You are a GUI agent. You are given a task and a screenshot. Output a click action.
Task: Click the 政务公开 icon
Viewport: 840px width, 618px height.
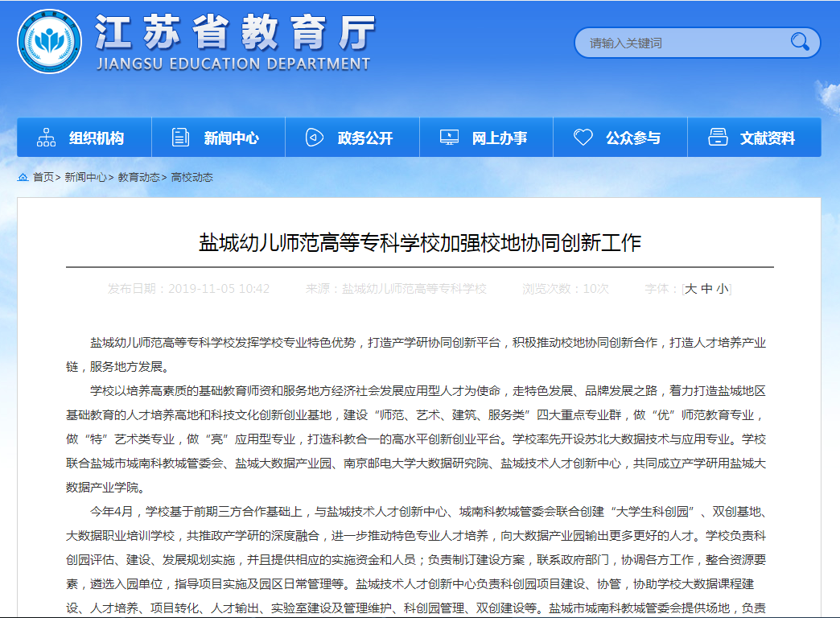[x=315, y=138]
